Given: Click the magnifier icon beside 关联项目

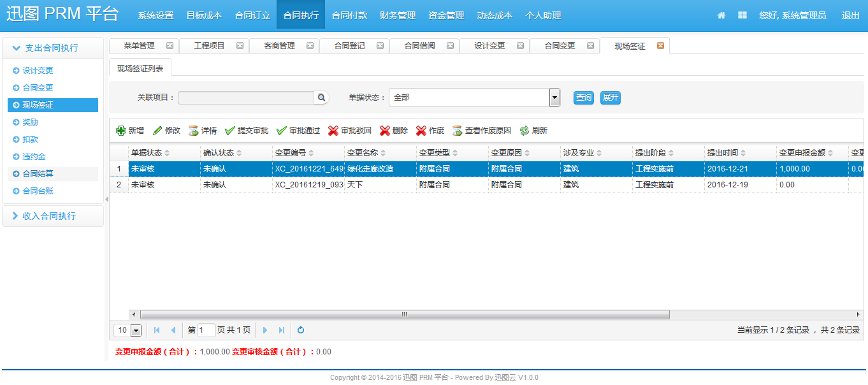Looking at the screenshot, I should (322, 98).
